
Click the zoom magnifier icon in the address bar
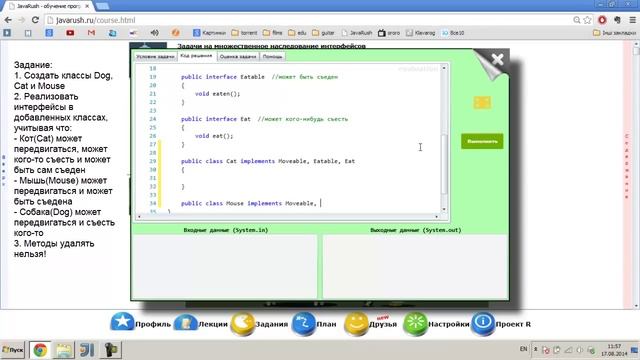point(577,20)
